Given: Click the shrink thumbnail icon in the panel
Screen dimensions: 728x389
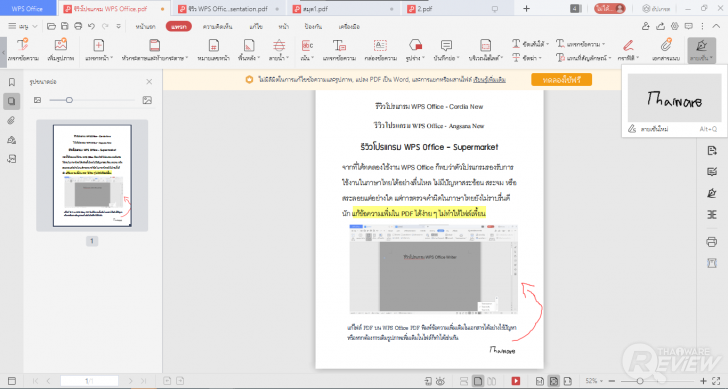Looking at the screenshot, I should (x=38, y=100).
